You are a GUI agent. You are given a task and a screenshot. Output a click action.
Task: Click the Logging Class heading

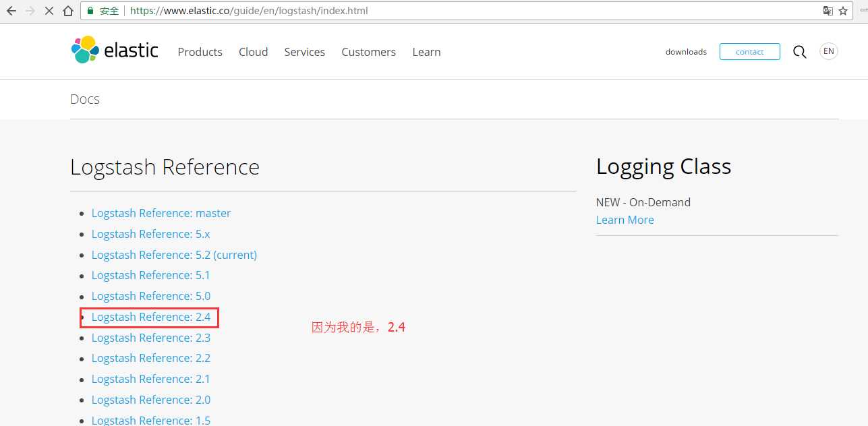664,166
